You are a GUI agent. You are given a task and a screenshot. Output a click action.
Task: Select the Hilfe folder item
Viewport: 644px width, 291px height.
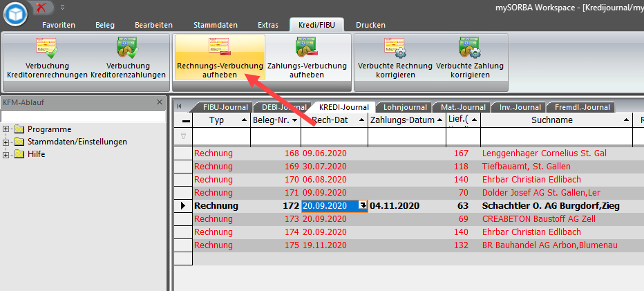click(x=30, y=155)
